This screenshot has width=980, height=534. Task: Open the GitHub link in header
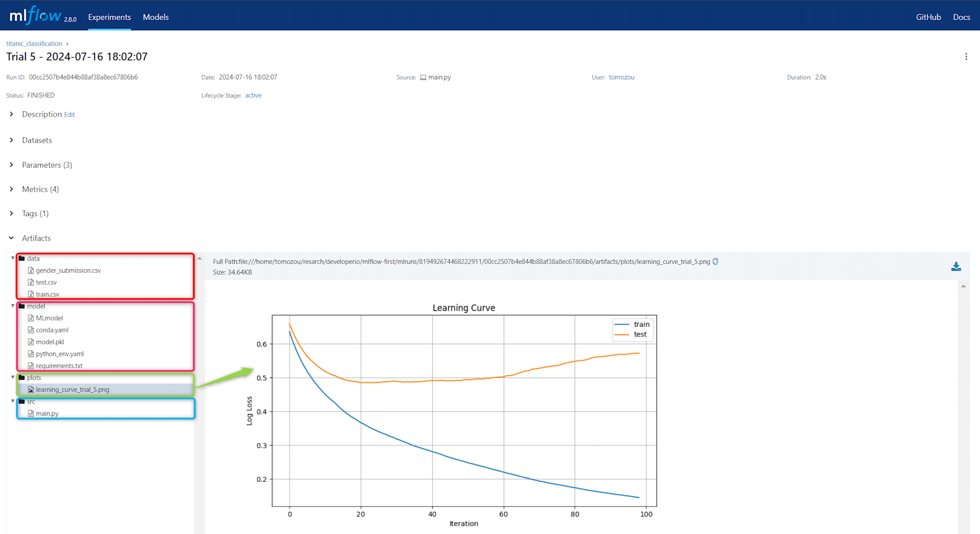coord(929,17)
